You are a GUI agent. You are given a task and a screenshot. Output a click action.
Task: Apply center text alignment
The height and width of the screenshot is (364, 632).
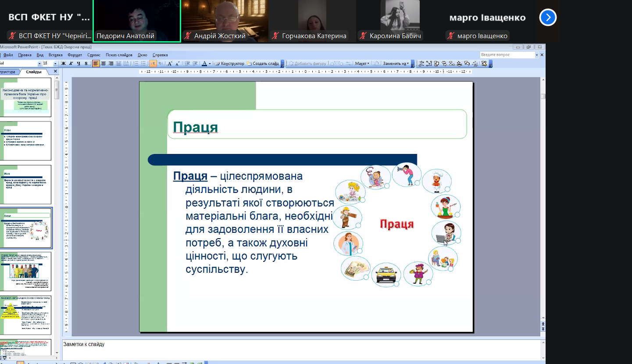[x=104, y=64]
